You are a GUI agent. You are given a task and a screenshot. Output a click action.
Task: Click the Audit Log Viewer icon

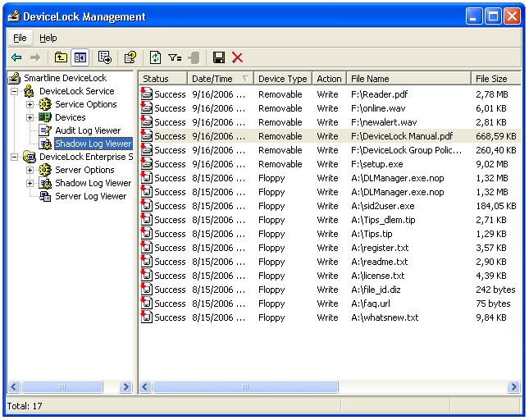coord(45,130)
